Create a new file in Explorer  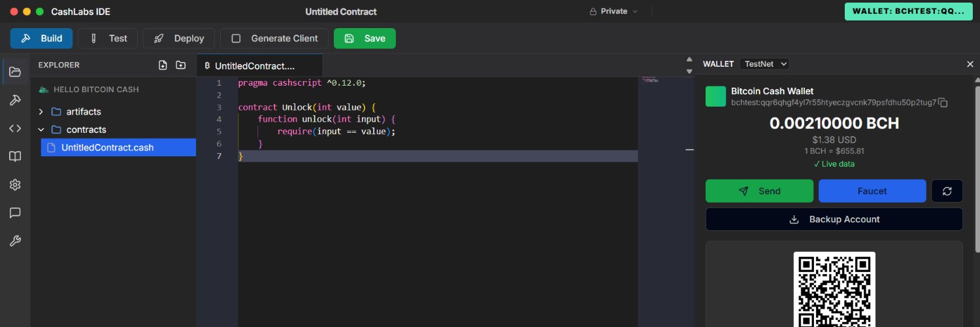(x=163, y=65)
